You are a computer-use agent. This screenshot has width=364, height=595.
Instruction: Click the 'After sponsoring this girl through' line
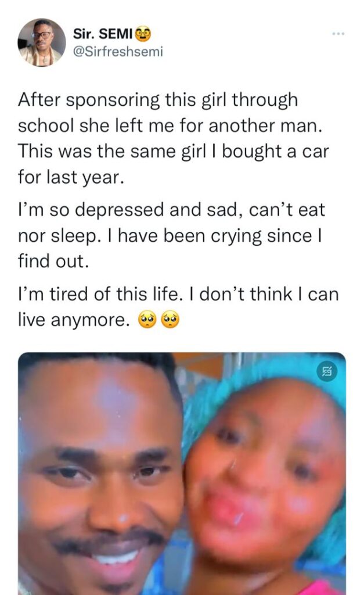click(x=158, y=101)
